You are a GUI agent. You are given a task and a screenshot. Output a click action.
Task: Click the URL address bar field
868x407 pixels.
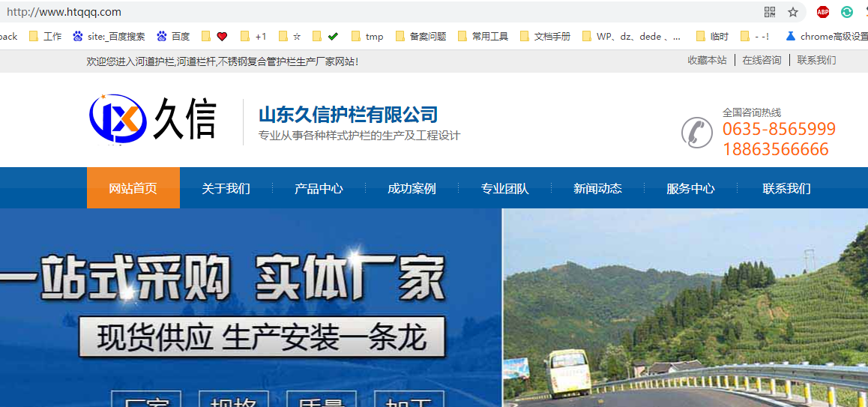click(x=375, y=12)
